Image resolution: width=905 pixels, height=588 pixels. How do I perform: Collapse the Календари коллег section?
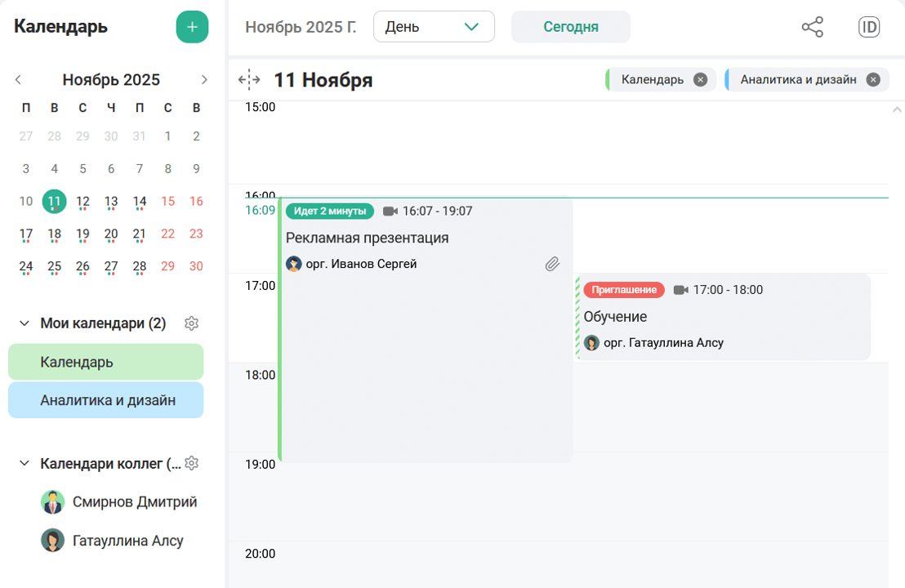point(24,464)
